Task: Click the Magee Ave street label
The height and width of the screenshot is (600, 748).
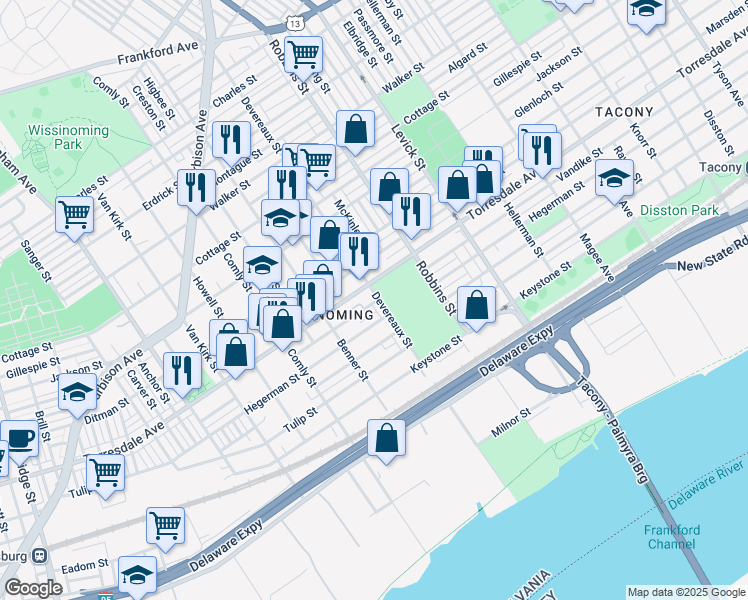Action: click(597, 258)
